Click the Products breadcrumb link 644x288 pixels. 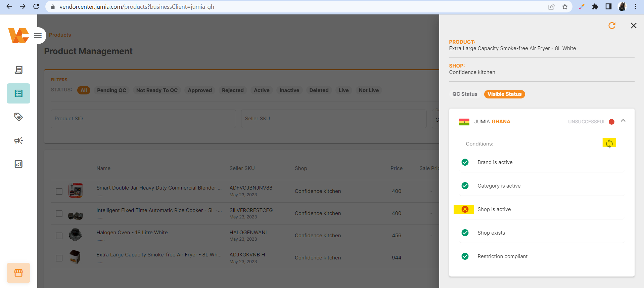tap(60, 35)
